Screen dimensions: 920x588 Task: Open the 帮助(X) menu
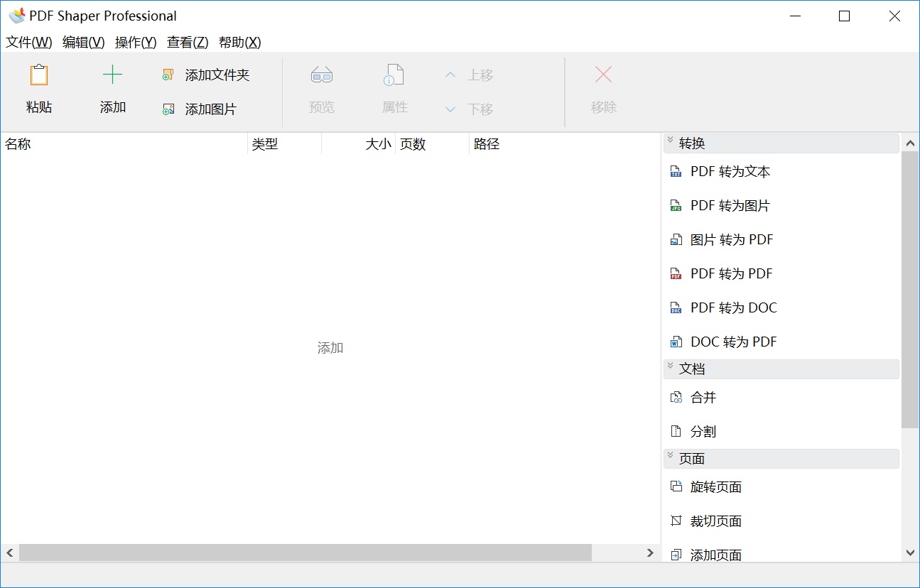(x=240, y=43)
